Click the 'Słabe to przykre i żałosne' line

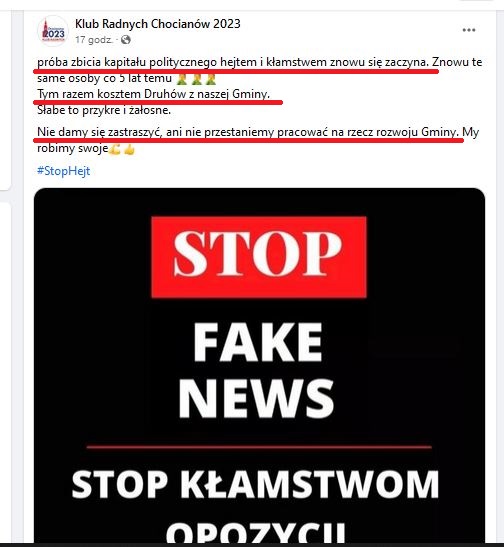tap(104, 110)
